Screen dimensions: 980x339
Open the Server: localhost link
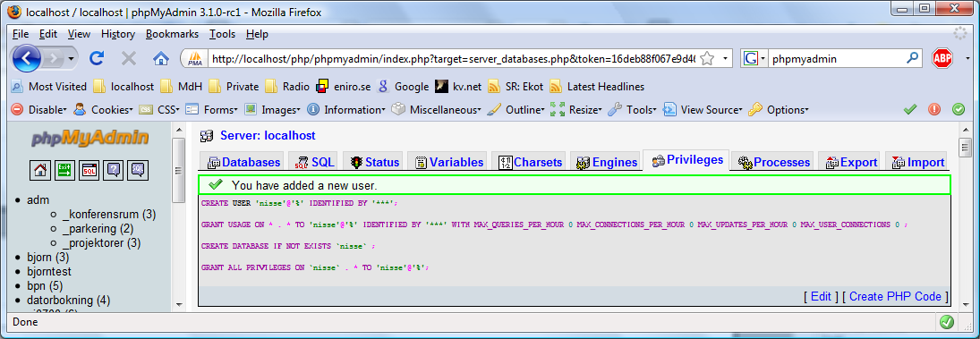pos(268,135)
